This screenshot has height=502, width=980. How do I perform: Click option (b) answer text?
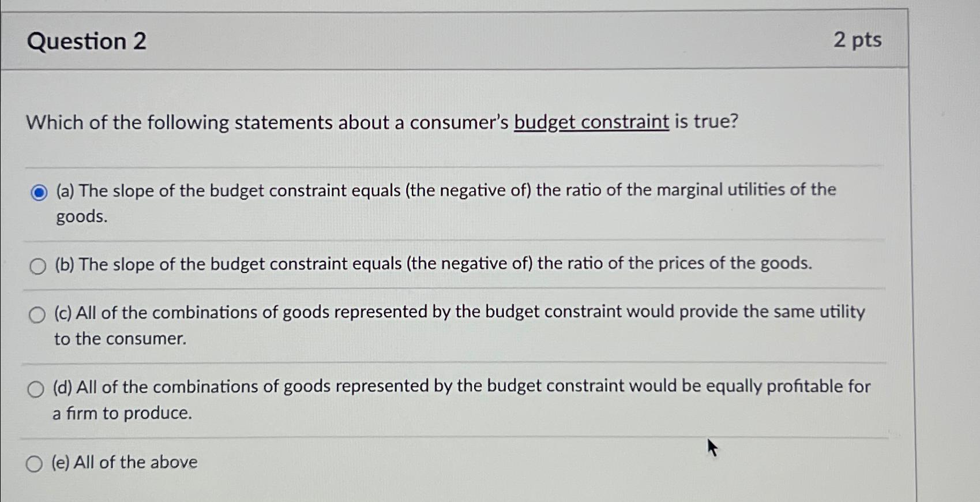(x=431, y=264)
